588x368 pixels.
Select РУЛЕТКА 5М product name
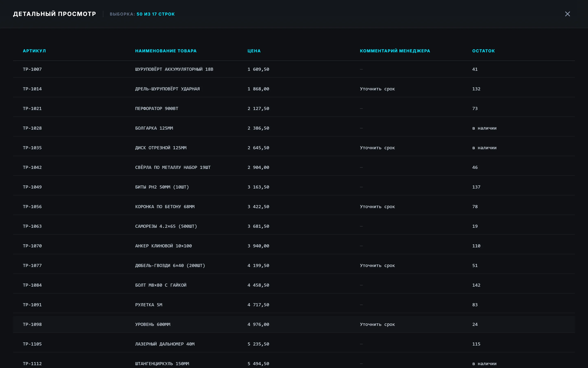point(149,305)
